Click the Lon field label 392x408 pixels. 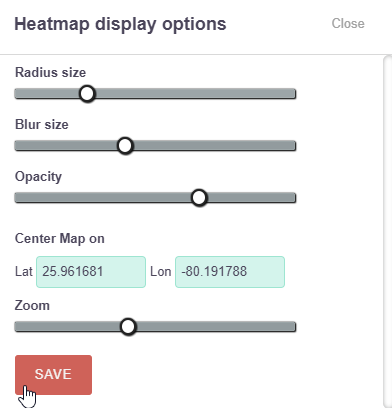click(x=161, y=271)
